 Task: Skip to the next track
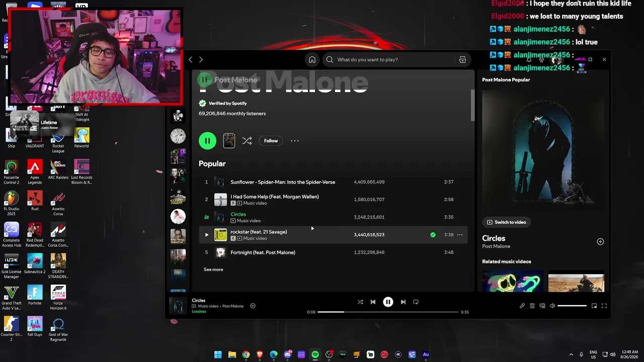coord(403,302)
